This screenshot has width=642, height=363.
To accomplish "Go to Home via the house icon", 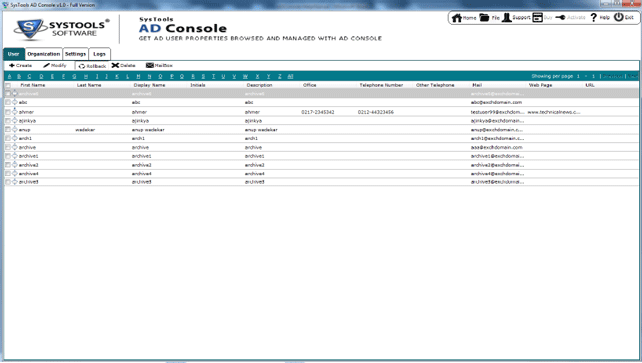I will tap(457, 18).
